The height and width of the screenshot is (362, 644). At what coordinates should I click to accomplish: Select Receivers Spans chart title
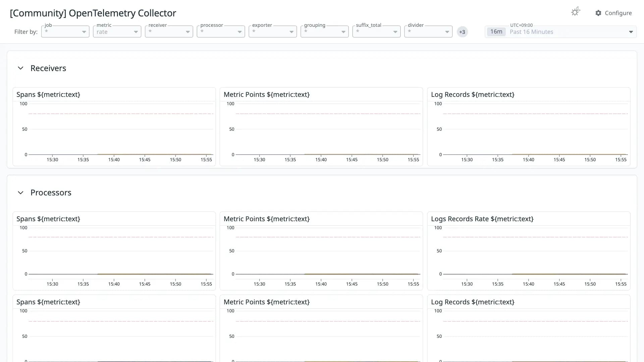pos(48,95)
